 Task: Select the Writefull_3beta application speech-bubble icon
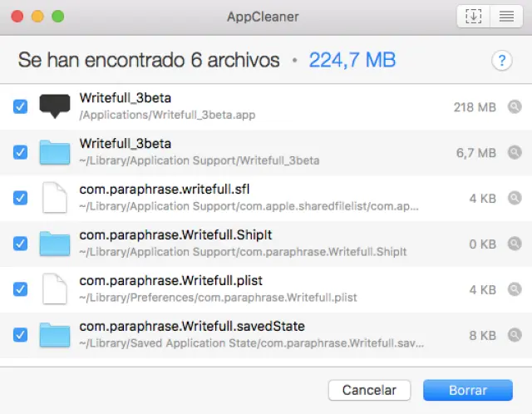point(55,106)
